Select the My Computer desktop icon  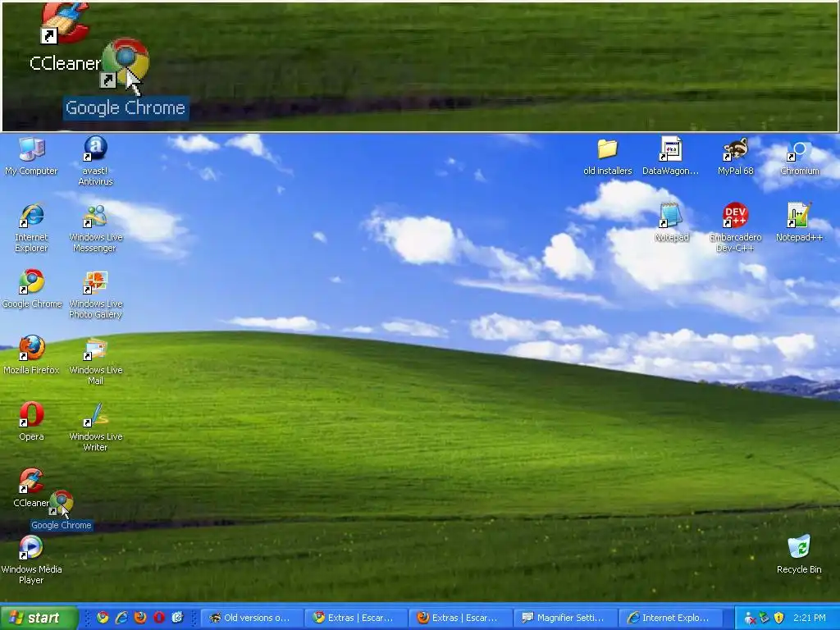coord(31,156)
